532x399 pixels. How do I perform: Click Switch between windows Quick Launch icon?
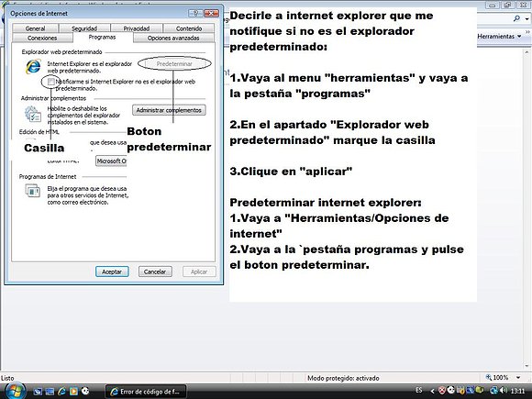[x=50, y=391]
